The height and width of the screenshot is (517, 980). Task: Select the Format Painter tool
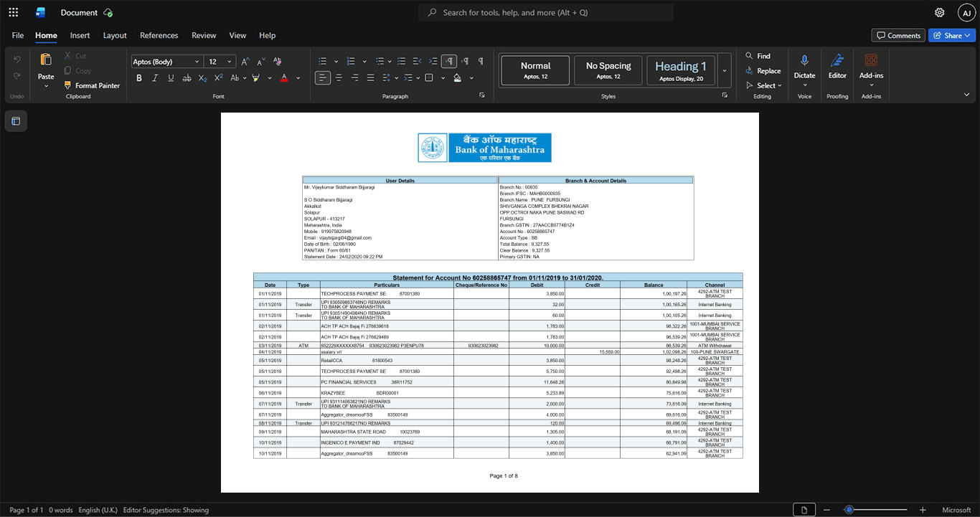[92, 85]
